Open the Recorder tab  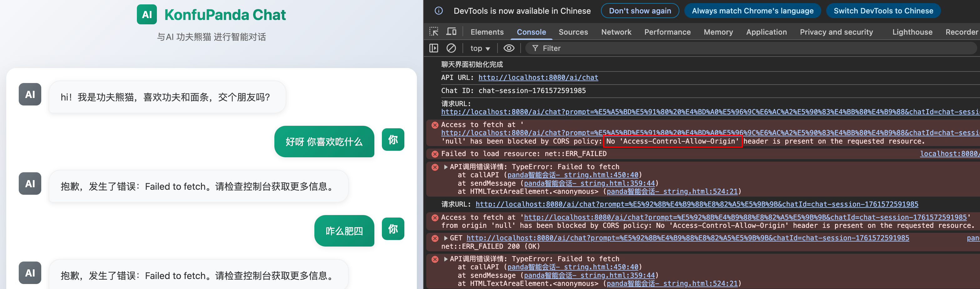[961, 32]
